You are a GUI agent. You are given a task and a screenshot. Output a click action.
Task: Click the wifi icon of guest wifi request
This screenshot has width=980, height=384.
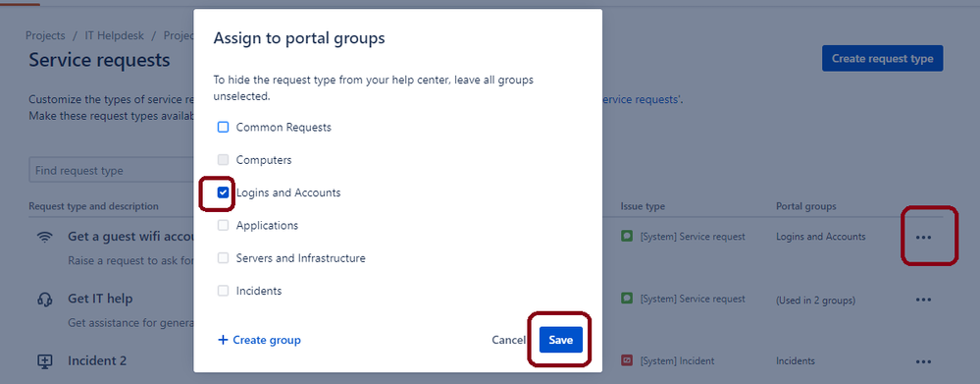[x=44, y=237]
